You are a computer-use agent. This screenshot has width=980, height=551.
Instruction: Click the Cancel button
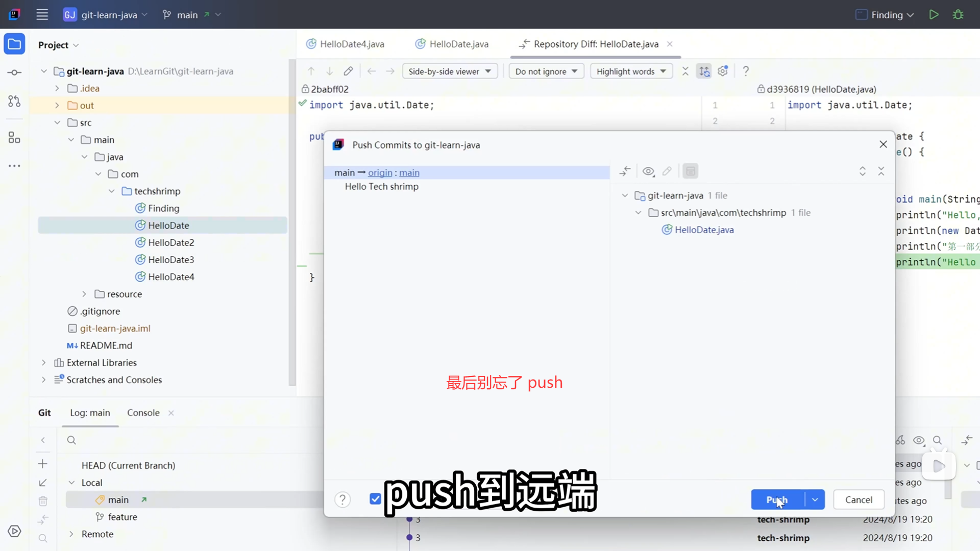859,499
